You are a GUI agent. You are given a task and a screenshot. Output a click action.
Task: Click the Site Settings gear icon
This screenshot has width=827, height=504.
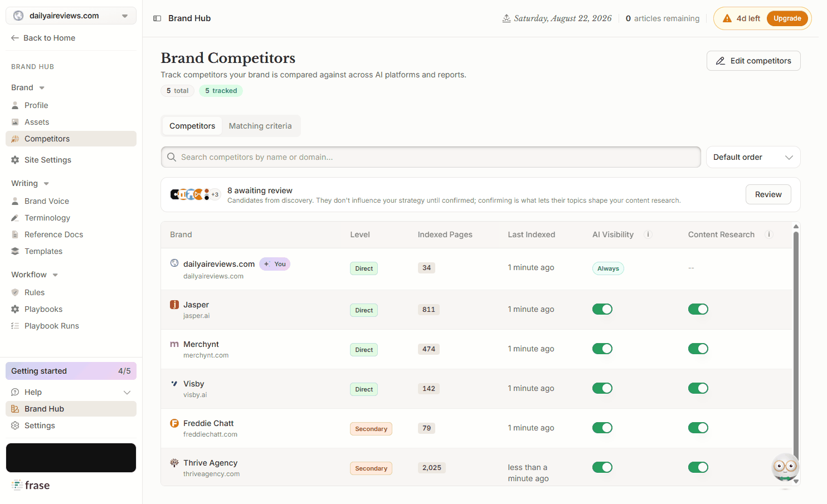(x=15, y=160)
